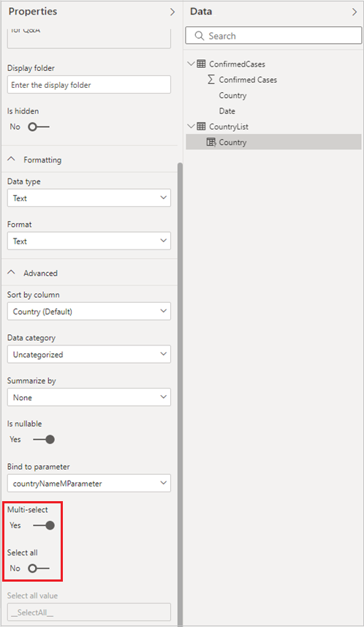The height and width of the screenshot is (627, 364).
Task: Click the Data pane Search box
Action: pyautogui.click(x=273, y=36)
